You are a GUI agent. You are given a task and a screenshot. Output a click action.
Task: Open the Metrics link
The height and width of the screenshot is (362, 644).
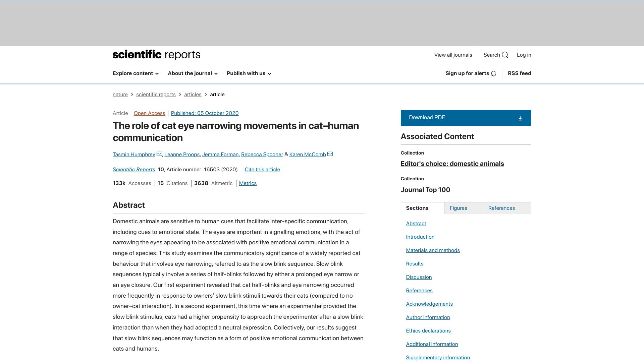248,183
